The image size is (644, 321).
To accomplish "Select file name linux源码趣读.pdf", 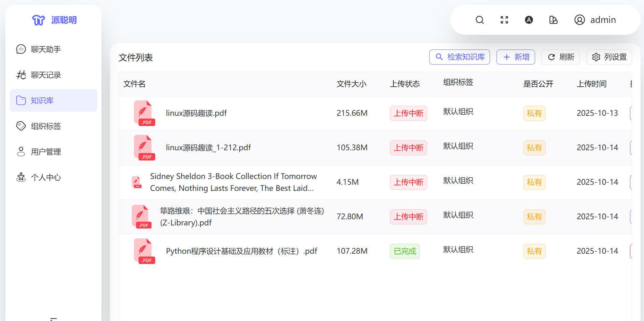I will pos(196,113).
